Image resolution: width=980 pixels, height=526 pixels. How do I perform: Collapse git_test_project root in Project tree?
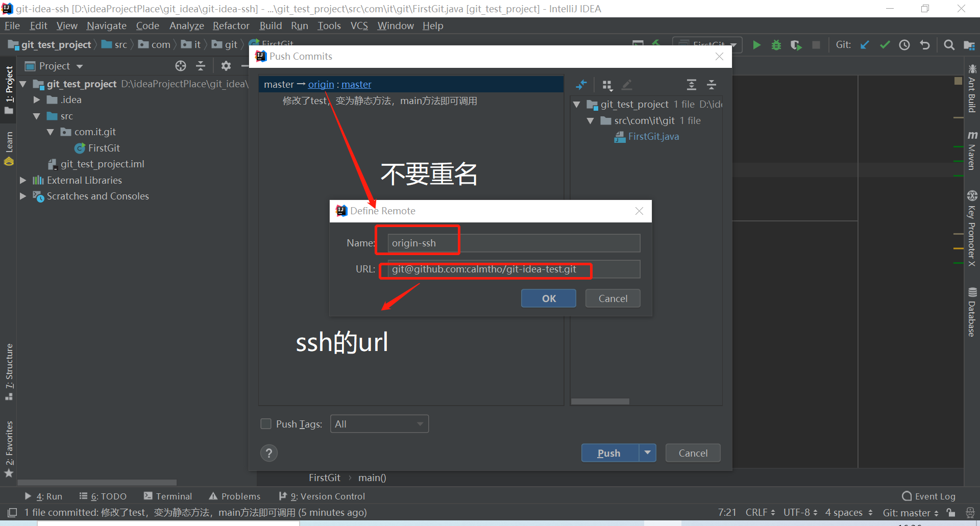[x=23, y=84]
